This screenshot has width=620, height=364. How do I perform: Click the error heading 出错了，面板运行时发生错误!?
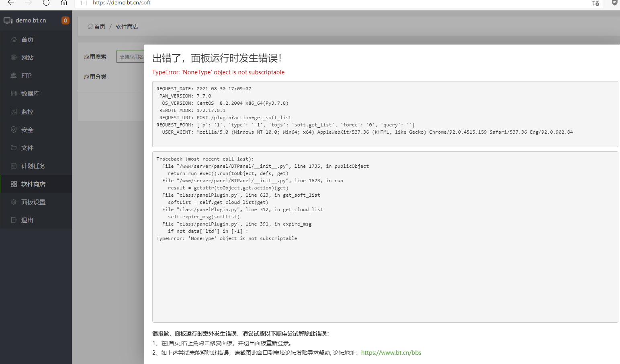(x=217, y=58)
